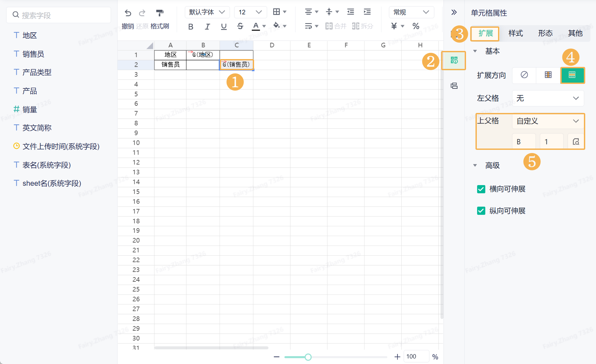Screen dimensions: 596x364
Task: Open the 左父格 dropdown
Action: tap(548, 98)
